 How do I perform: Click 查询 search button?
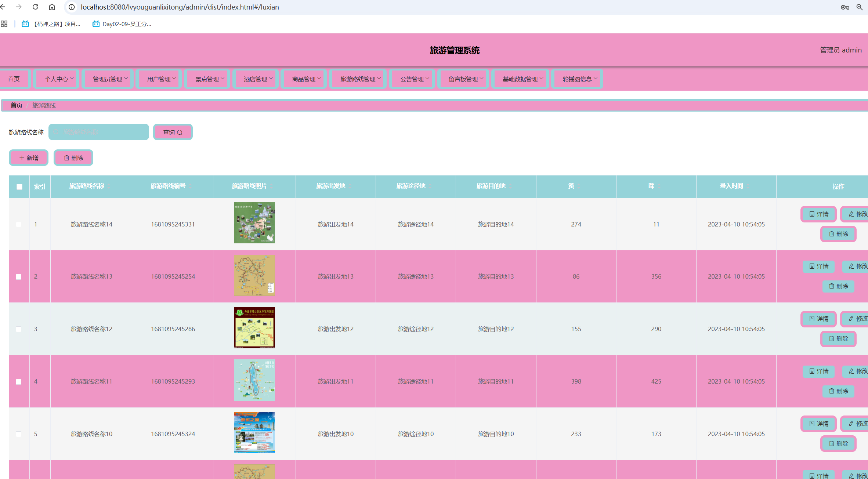point(173,132)
